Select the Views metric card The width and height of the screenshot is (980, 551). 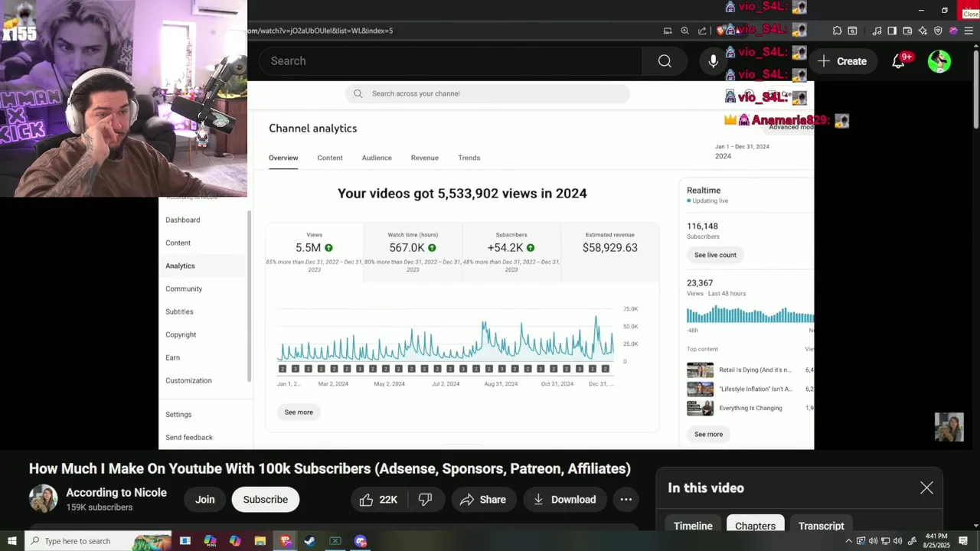pyautogui.click(x=314, y=253)
